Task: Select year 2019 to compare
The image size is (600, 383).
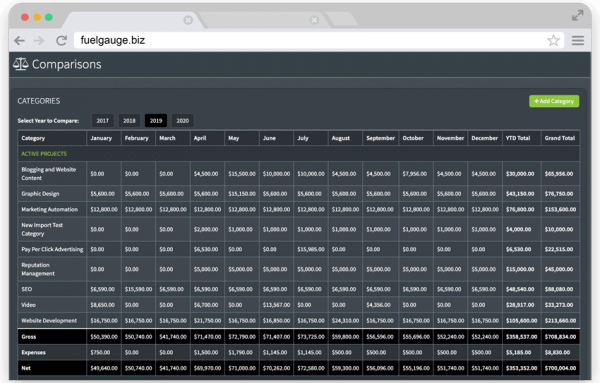Action: click(156, 121)
